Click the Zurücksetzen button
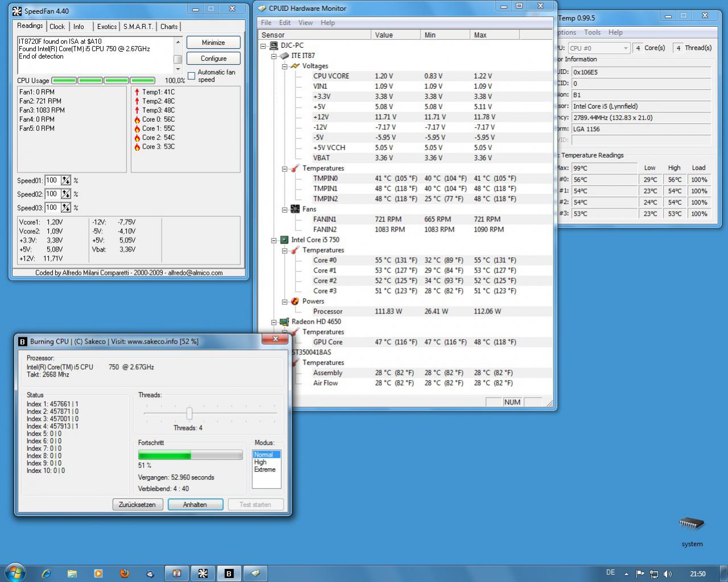 pos(137,505)
